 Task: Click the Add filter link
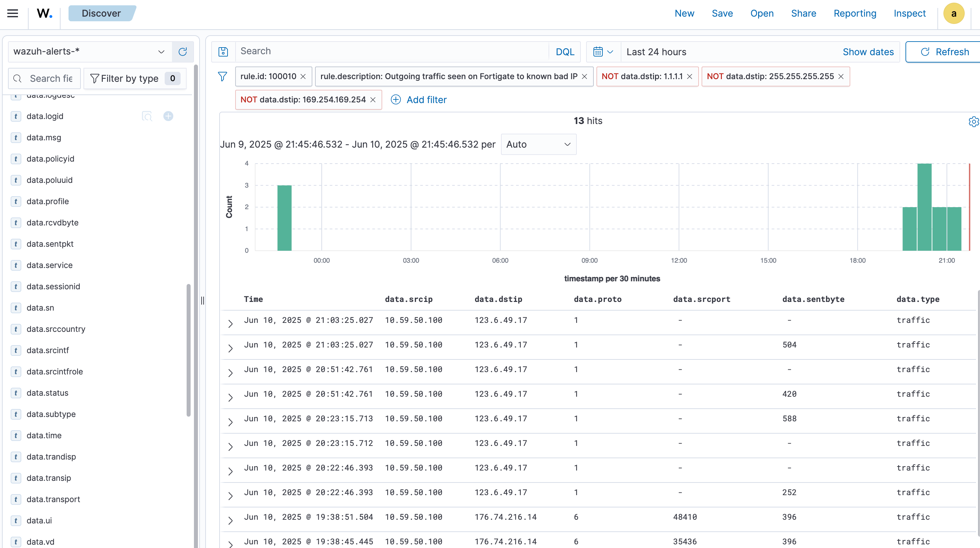coord(426,100)
